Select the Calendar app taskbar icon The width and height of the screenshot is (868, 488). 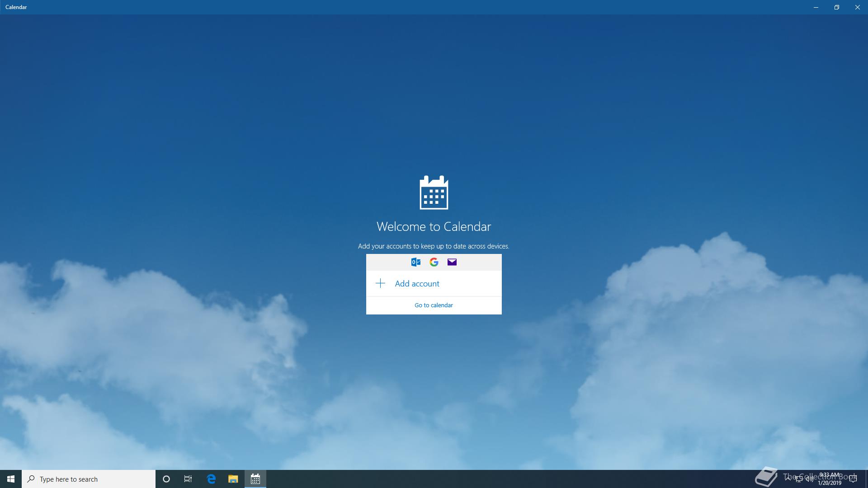click(255, 479)
